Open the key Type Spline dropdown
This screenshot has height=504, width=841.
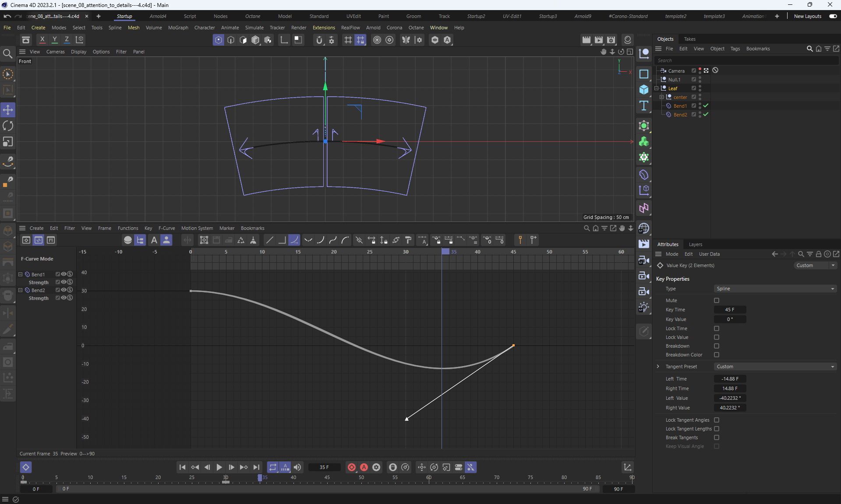click(774, 289)
